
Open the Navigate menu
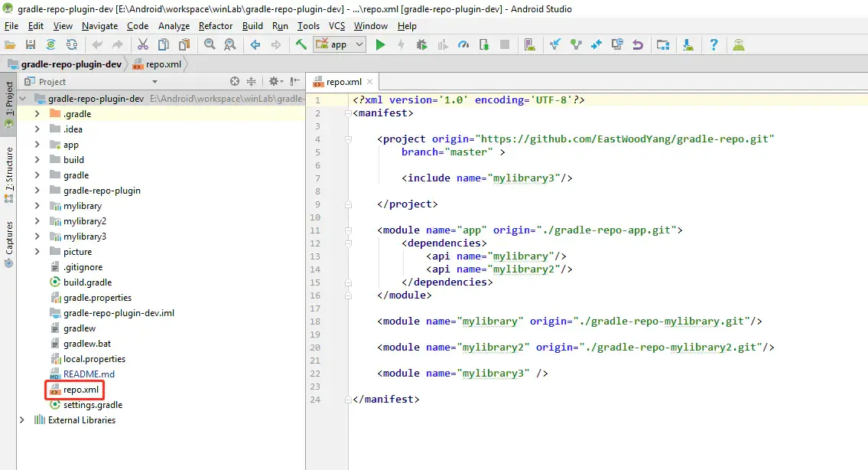click(99, 26)
